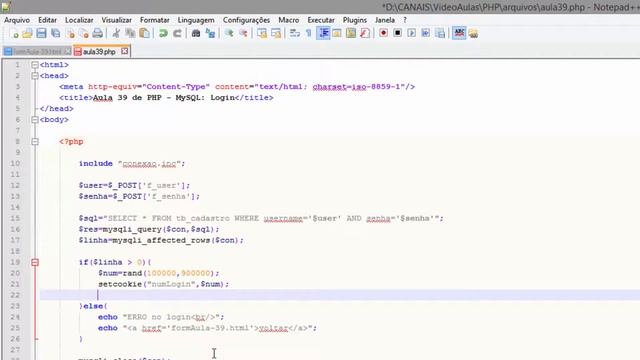Viewport: 640px width, 360px height.
Task: Click the setcookie("numLogin",$num) line
Action: 163,284
